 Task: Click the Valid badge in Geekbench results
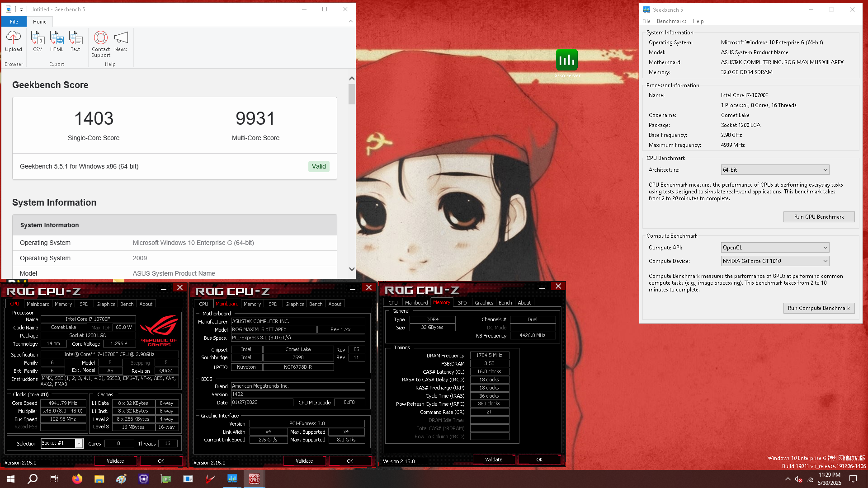319,166
